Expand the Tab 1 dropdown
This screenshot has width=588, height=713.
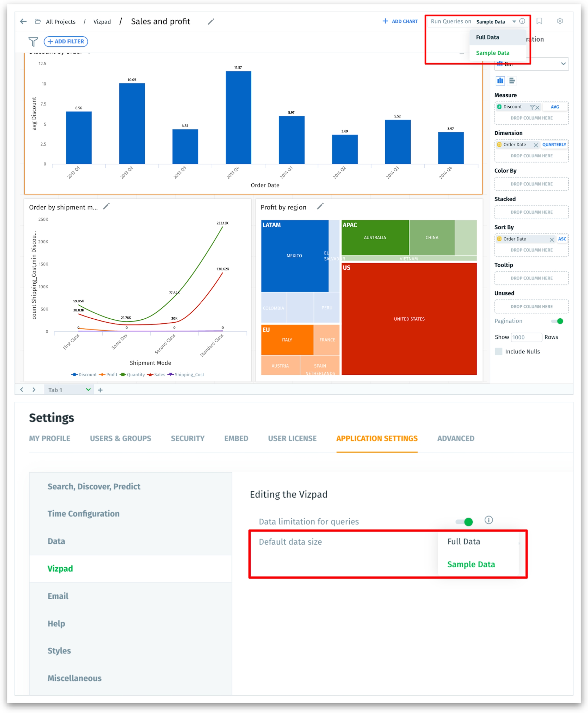(88, 390)
